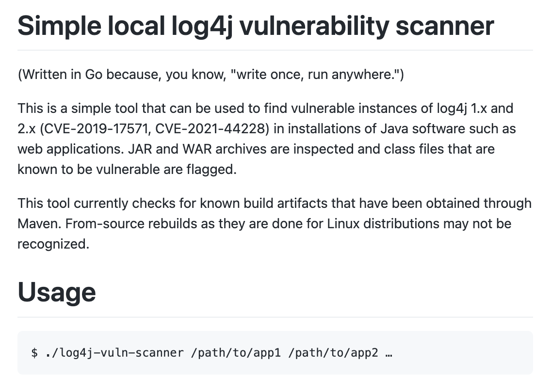This screenshot has height=392, width=551.
Task: Click the ellipsis ending the command
Action: tap(388, 353)
